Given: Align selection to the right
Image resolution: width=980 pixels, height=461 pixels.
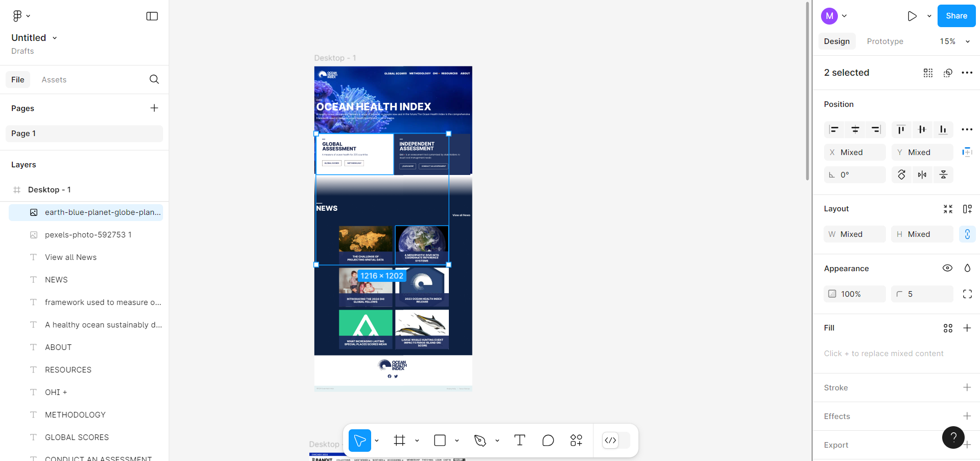Looking at the screenshot, I should coord(876,129).
